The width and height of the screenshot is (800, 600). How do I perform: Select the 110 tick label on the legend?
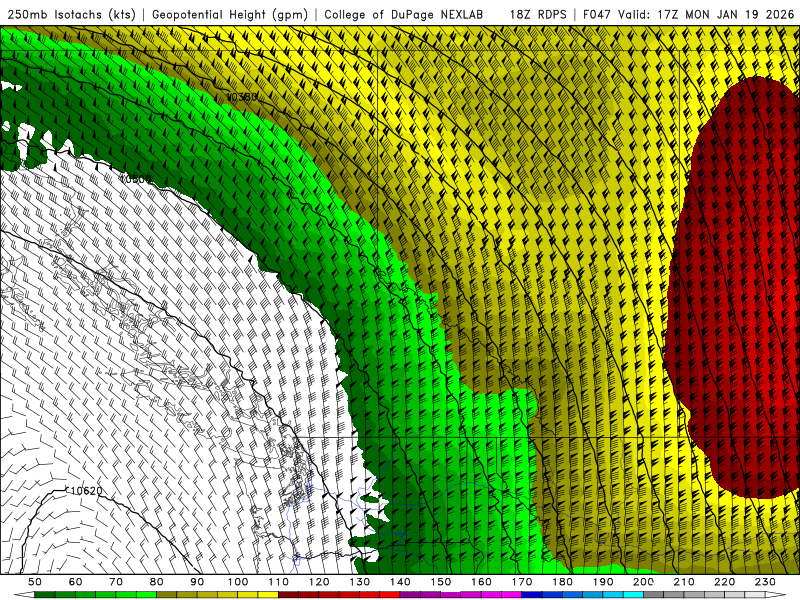tap(279, 582)
